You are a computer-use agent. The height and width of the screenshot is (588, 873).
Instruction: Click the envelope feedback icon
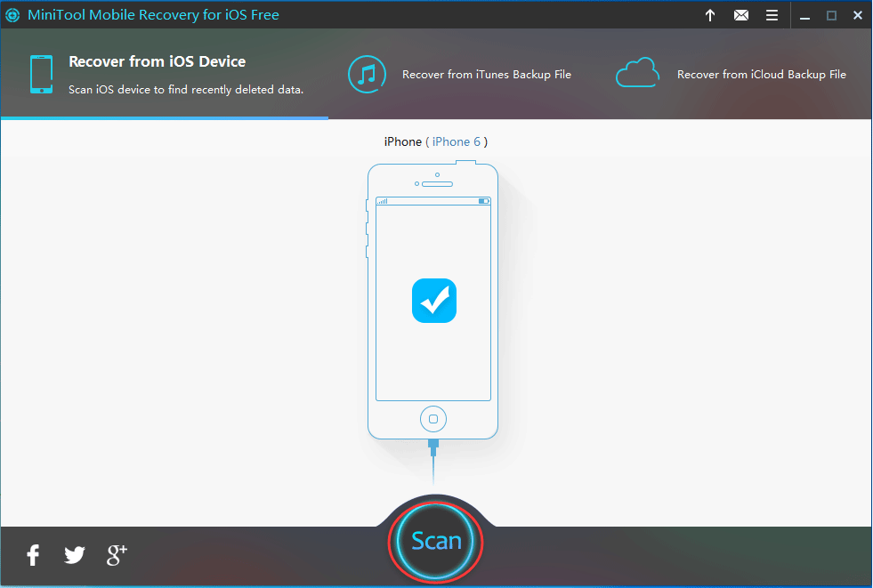pyautogui.click(x=741, y=15)
